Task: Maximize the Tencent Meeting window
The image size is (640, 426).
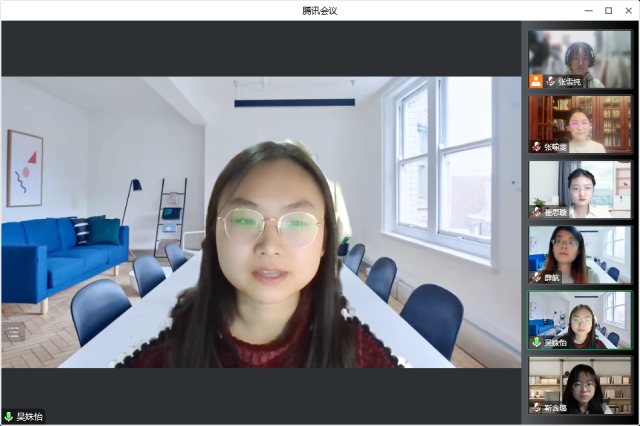Action: tap(608, 10)
